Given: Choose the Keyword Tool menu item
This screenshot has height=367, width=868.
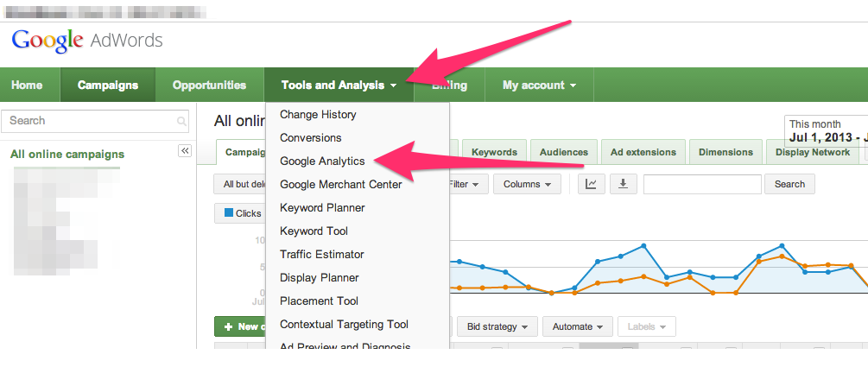Looking at the screenshot, I should 314,231.
